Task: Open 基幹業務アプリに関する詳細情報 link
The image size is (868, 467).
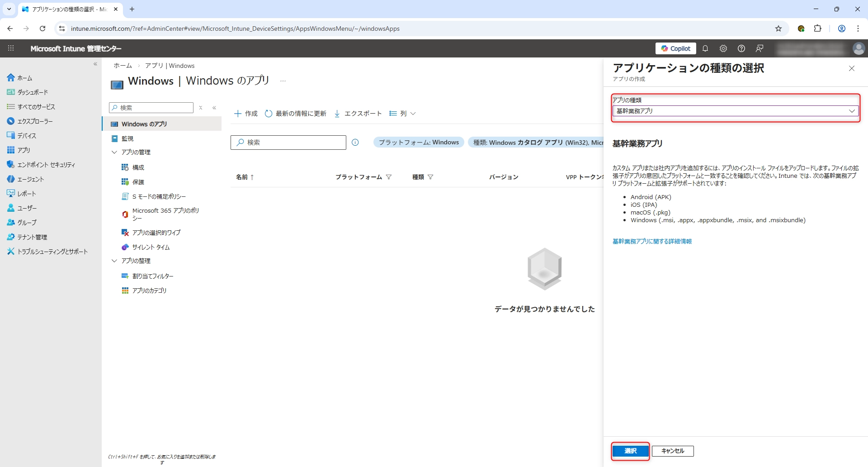Action: [652, 241]
